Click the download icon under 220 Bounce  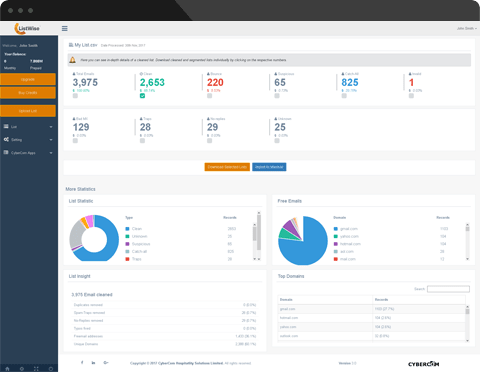208,91
